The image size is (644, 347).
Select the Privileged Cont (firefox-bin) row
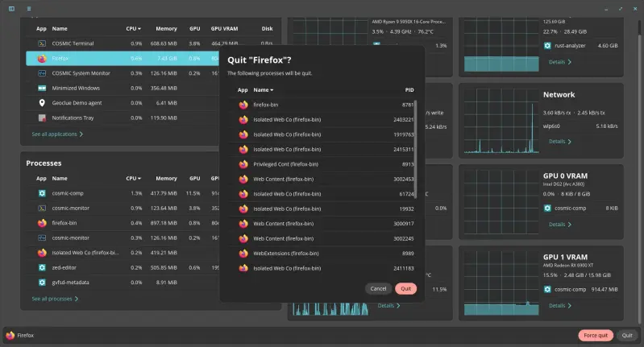coord(322,164)
